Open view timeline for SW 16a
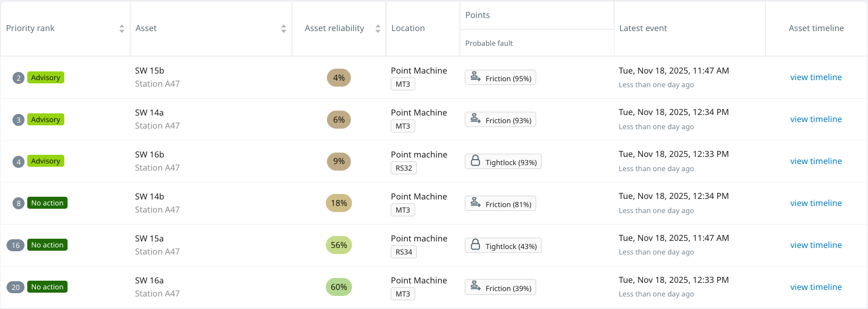Viewport: 868px width, 309px height. (816, 287)
